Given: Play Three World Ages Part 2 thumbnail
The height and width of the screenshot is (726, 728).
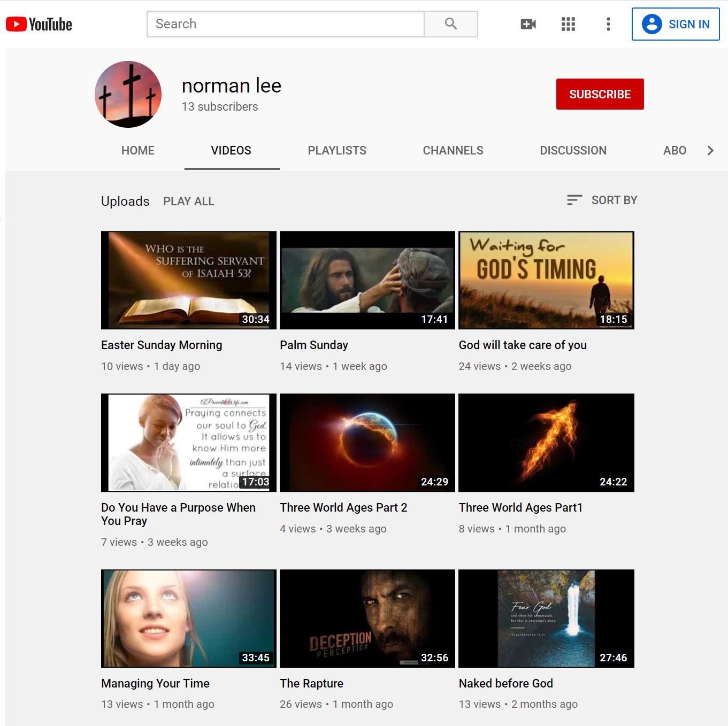Looking at the screenshot, I should click(367, 443).
